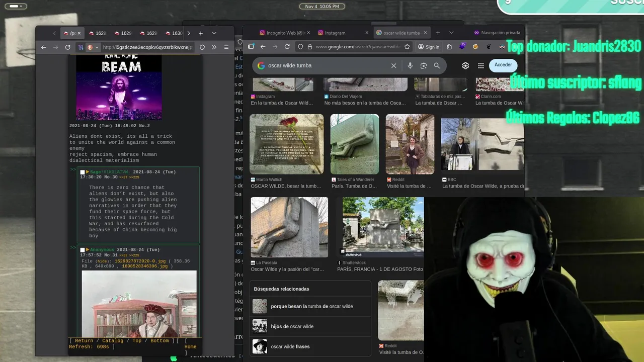
Task: Tick the checkbox on post No.30
Action: 83,172
